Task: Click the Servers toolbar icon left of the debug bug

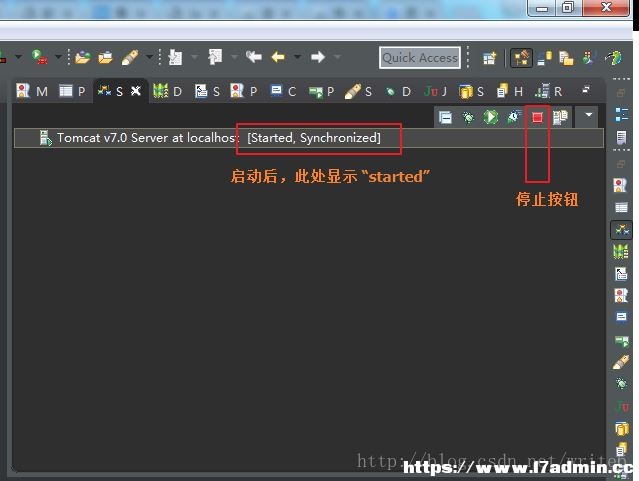Action: coord(445,118)
